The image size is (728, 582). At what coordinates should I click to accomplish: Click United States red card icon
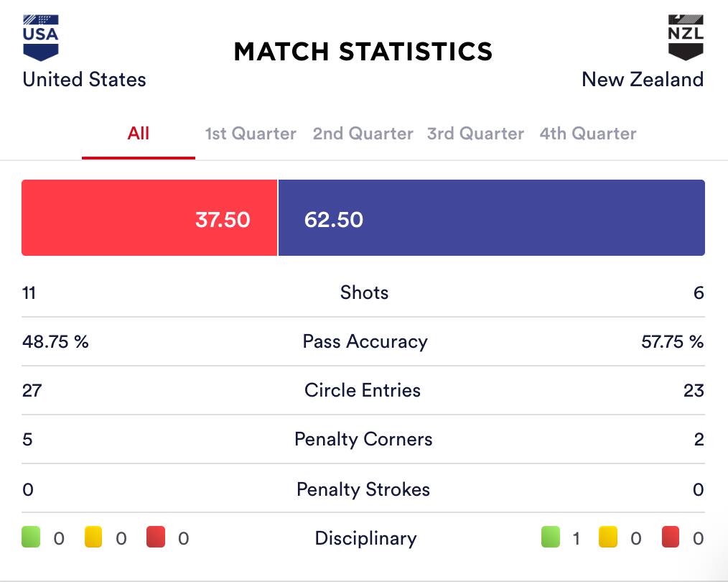(156, 537)
